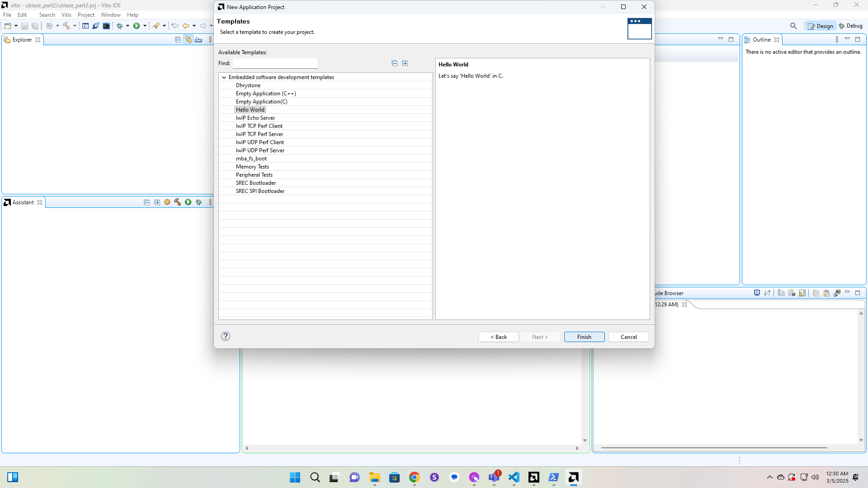Open the dropdown arrow next to the Run button
Viewport: 868px width, 488px height.
(145, 26)
